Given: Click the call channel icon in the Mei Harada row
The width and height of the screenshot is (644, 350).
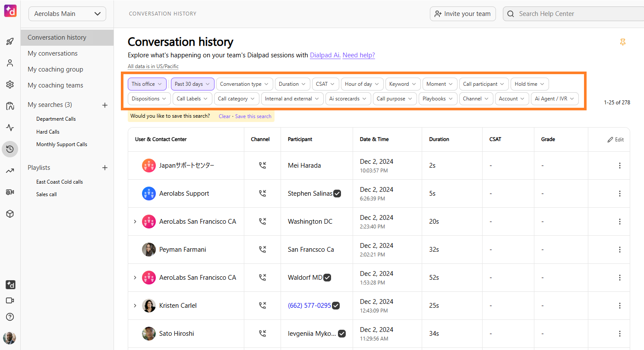Looking at the screenshot, I should pyautogui.click(x=262, y=166).
